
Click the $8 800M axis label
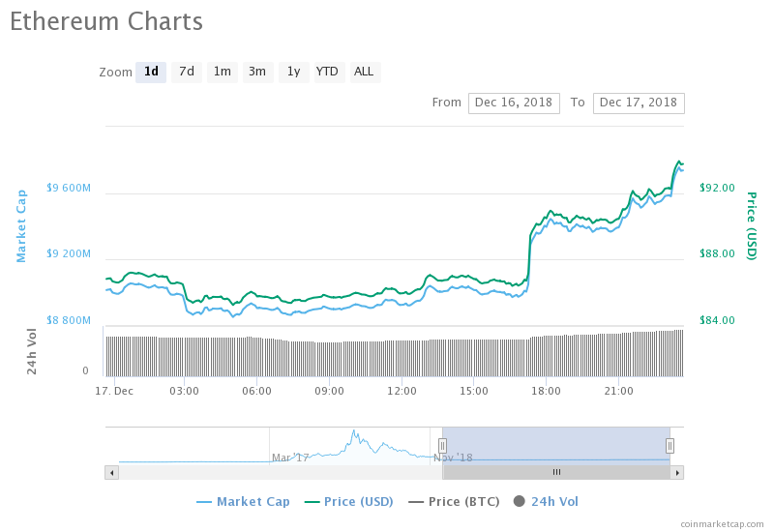(69, 320)
